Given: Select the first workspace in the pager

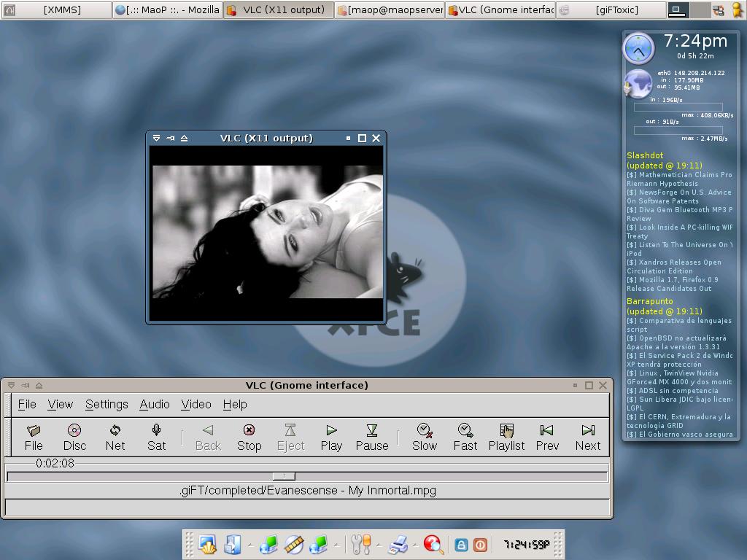Looking at the screenshot, I should pos(678,10).
